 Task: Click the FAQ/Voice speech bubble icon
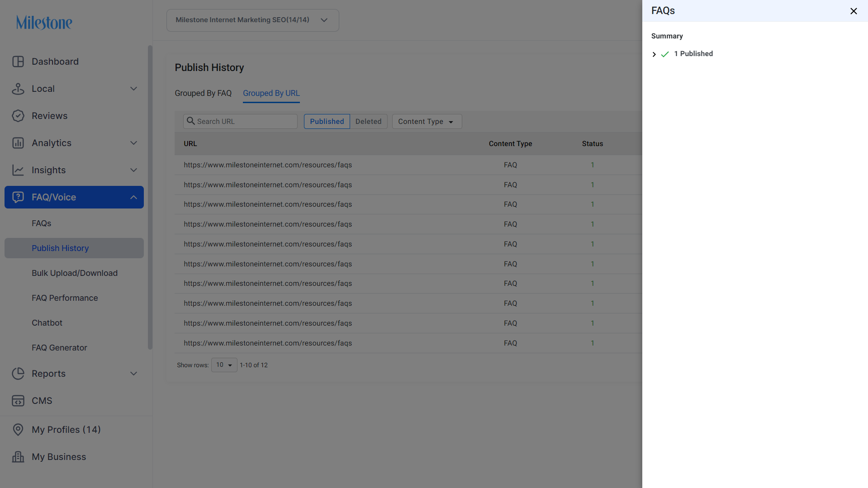click(18, 197)
